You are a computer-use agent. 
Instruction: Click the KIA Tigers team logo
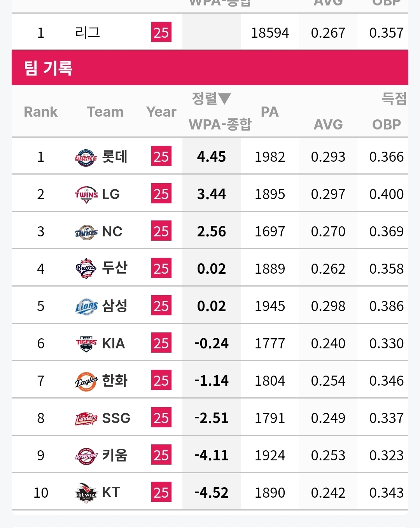86,344
